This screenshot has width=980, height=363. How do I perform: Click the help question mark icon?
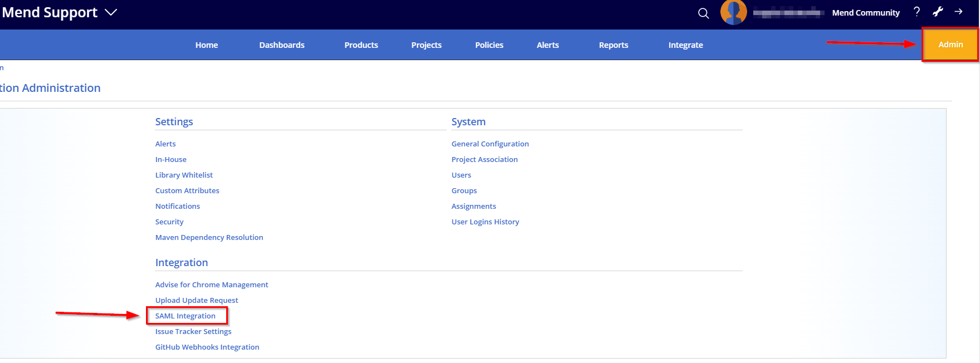(916, 12)
